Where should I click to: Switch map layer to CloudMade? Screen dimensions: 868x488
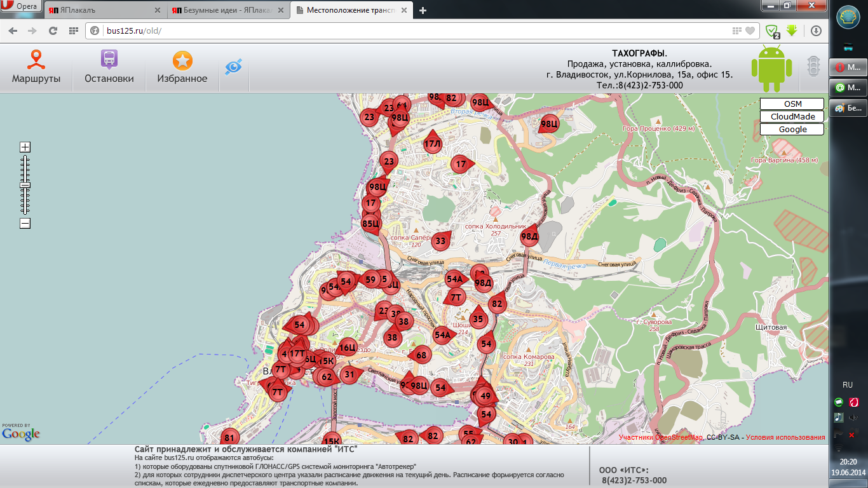tap(792, 117)
